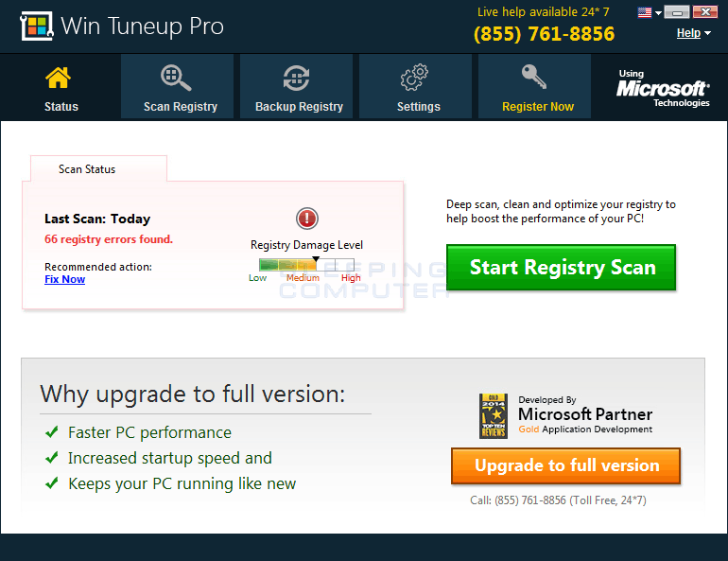Select the Scan Status panel tab

tap(98, 169)
